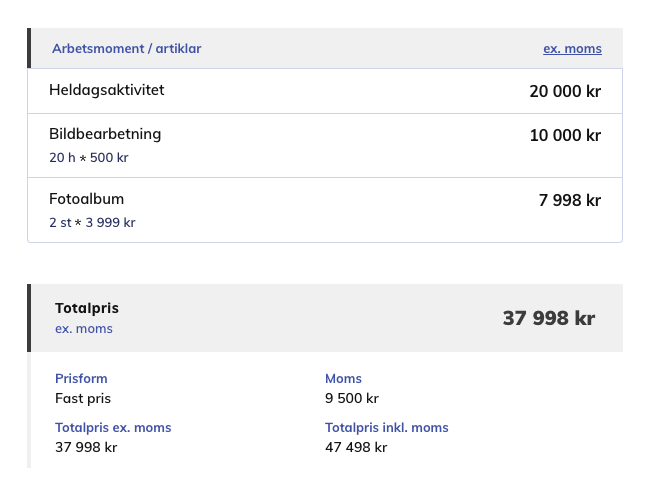Select the Bildbearbetning row title
The image size is (653, 488).
click(x=105, y=134)
